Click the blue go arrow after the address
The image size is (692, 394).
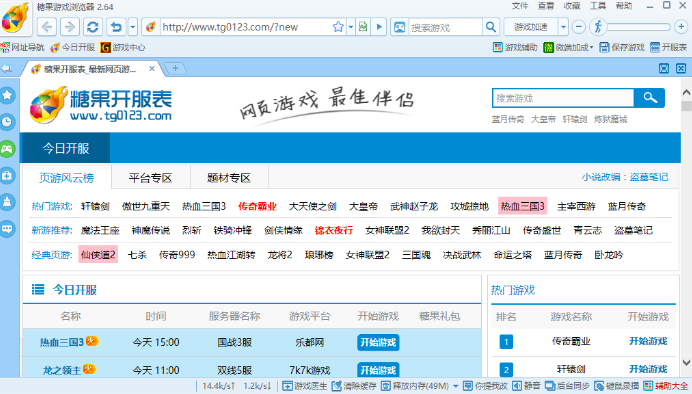coord(379,27)
